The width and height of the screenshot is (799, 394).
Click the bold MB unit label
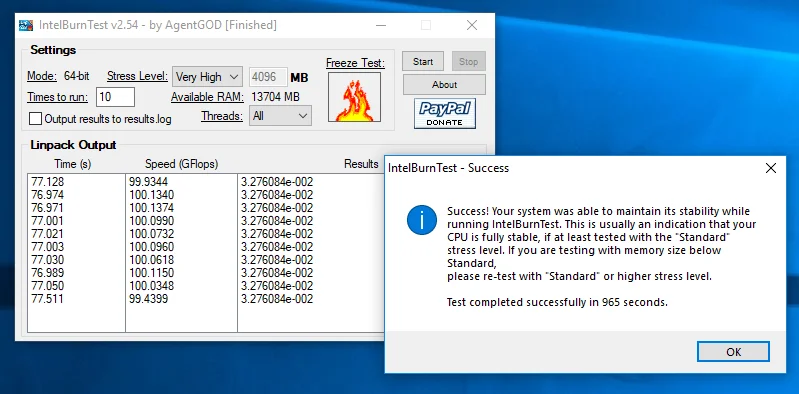click(x=300, y=77)
